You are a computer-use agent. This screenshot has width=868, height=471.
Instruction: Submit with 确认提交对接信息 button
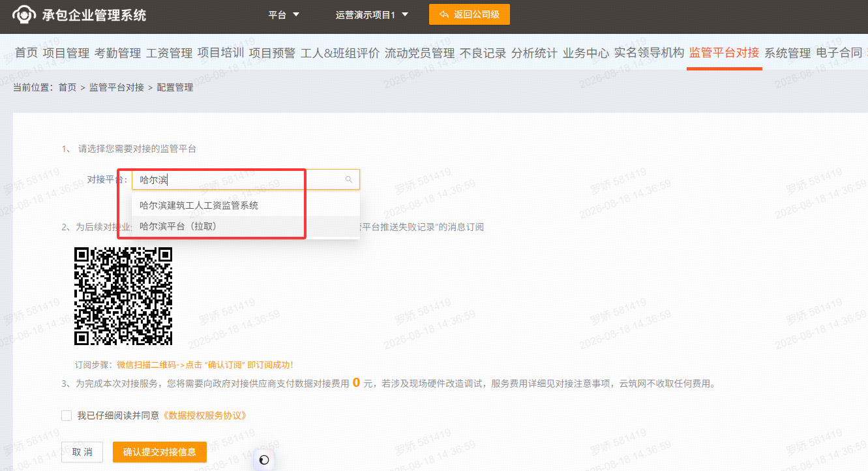click(x=160, y=452)
